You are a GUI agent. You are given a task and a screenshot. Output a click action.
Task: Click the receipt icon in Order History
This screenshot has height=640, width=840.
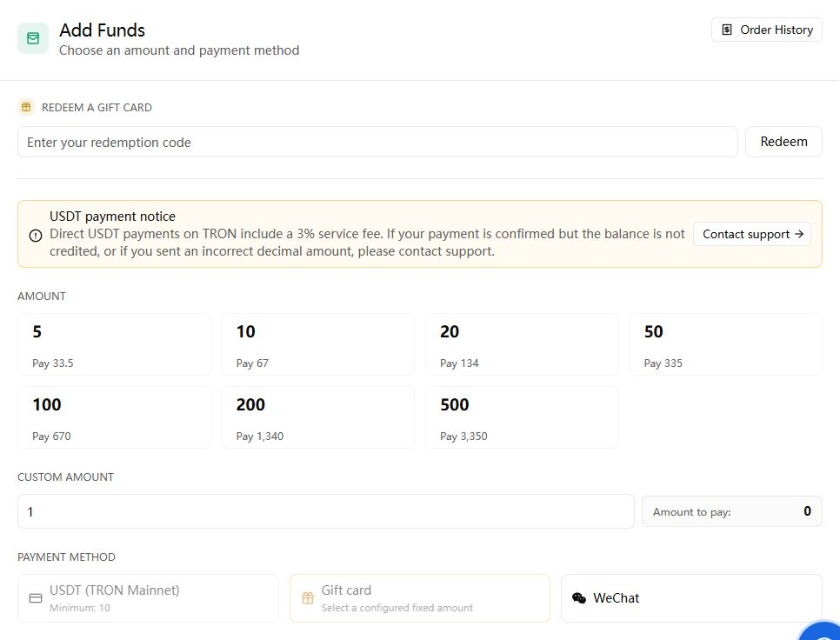[727, 30]
